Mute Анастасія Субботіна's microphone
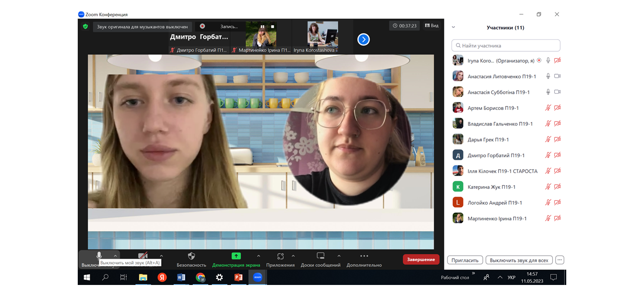Image resolution: width=644 pixels, height=295 pixels. tap(548, 92)
